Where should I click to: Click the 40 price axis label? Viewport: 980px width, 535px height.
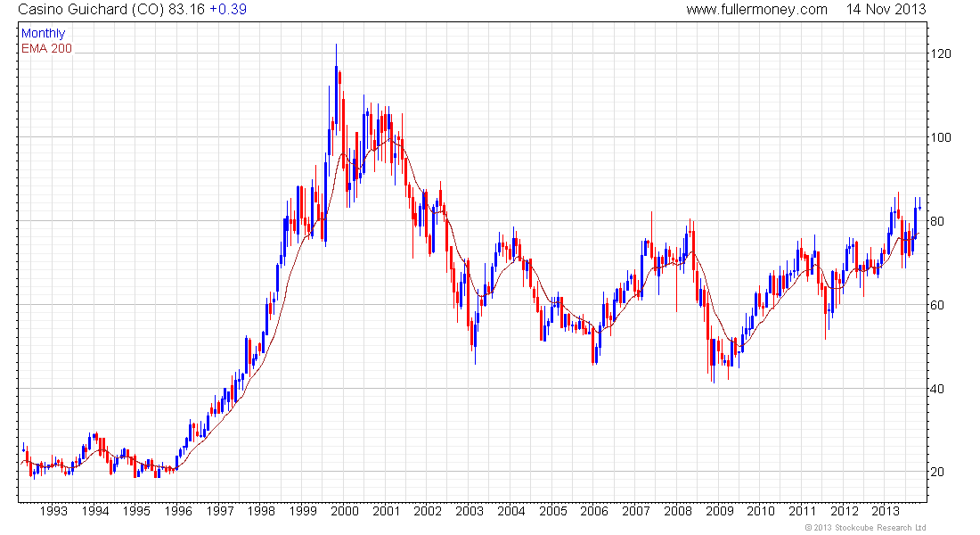tap(937, 389)
